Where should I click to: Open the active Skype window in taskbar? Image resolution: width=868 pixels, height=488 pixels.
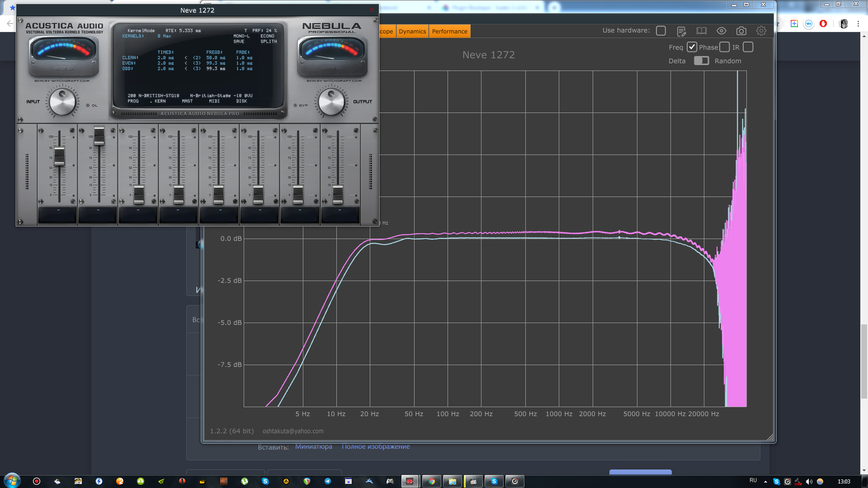[x=494, y=481]
